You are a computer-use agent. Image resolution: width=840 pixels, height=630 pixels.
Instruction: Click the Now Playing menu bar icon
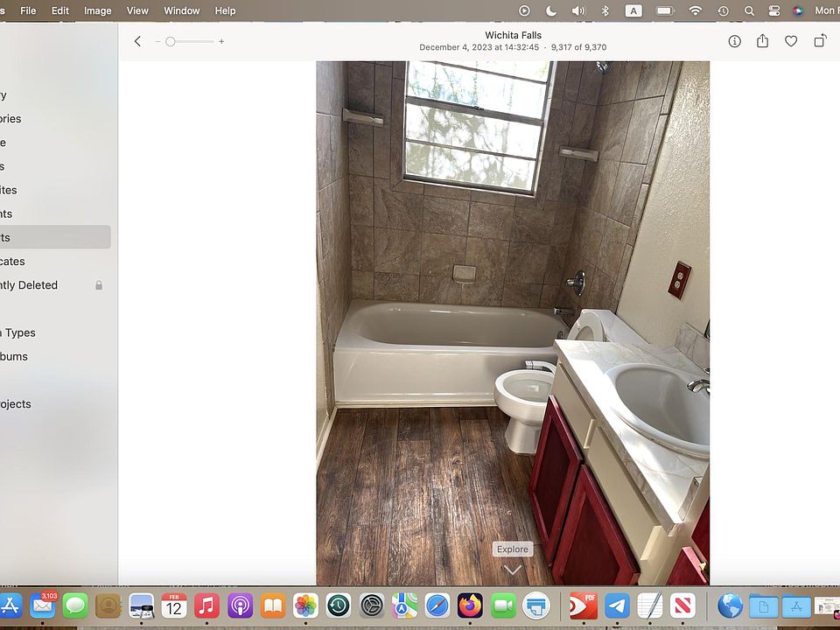click(x=524, y=10)
